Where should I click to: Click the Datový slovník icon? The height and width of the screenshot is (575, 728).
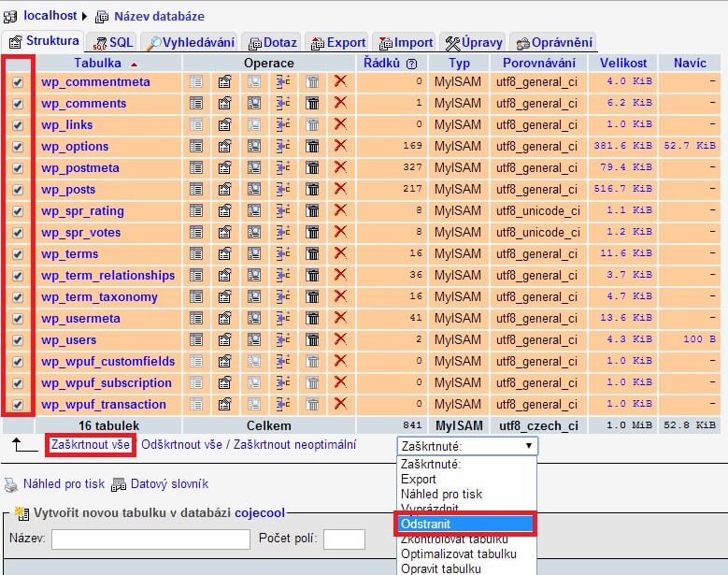119,484
